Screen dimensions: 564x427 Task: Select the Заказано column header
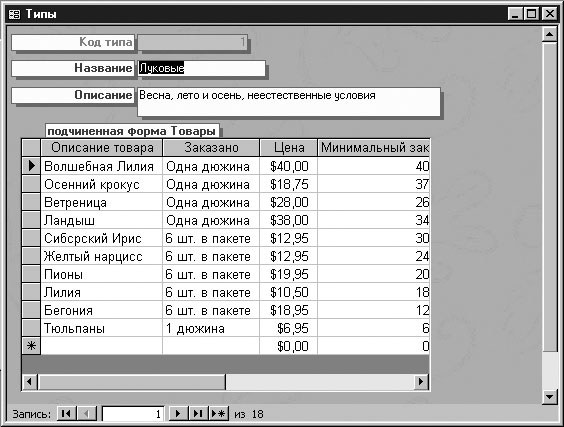tap(211, 147)
